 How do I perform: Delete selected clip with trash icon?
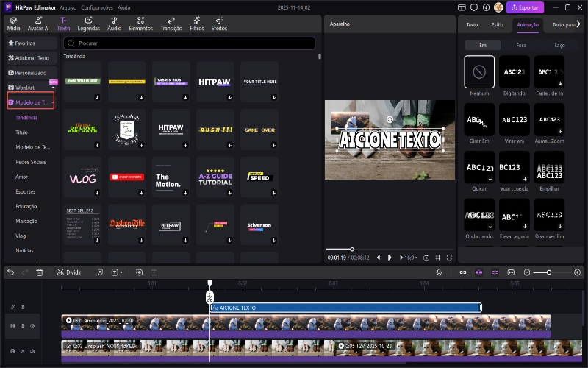coord(40,272)
